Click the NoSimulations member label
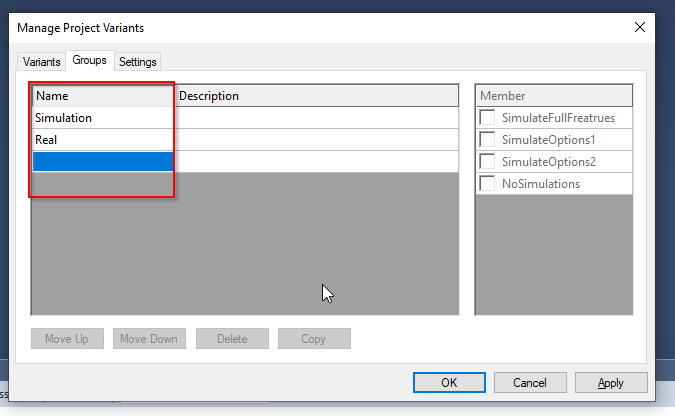675x416 pixels. 541,184
